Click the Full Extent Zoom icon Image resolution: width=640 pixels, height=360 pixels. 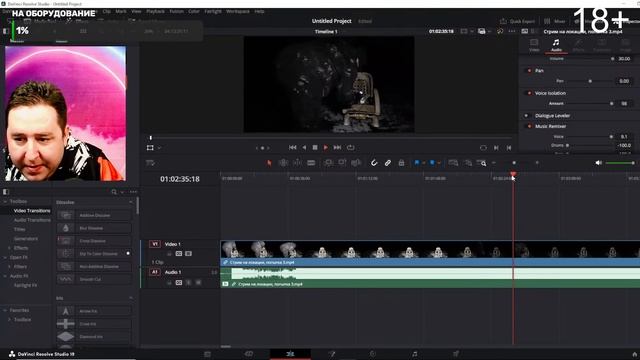click(453, 163)
